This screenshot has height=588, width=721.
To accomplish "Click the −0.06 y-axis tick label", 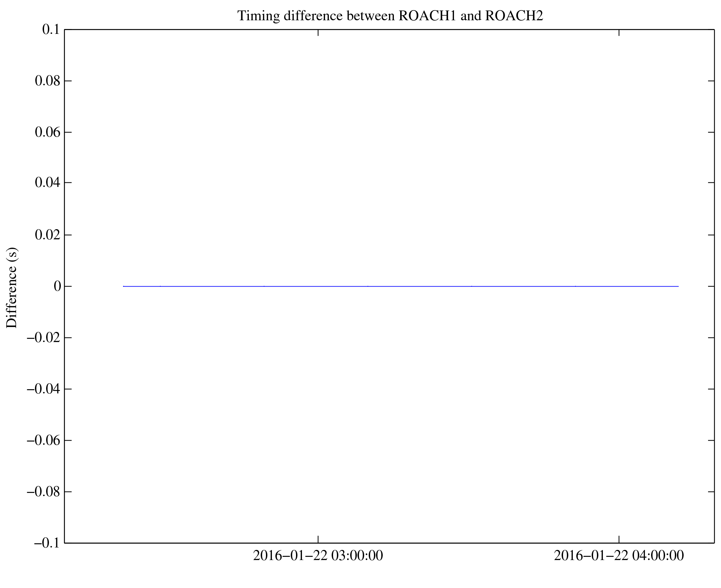I will point(44,441).
